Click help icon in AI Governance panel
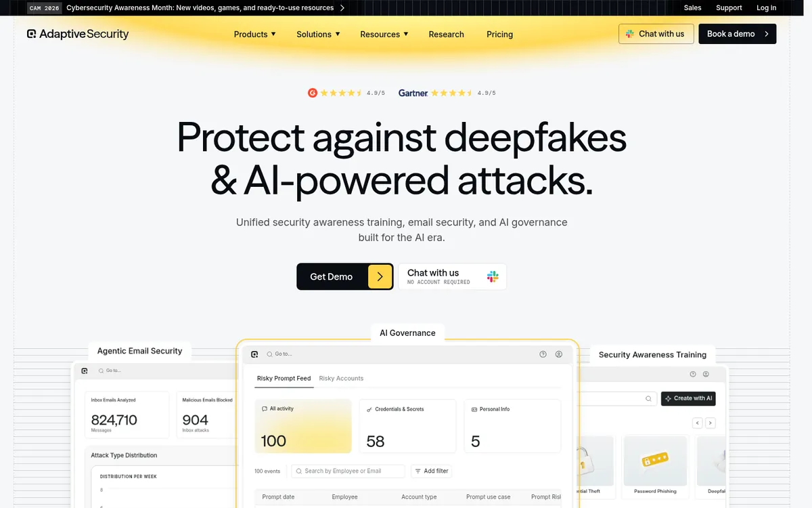 (x=543, y=354)
